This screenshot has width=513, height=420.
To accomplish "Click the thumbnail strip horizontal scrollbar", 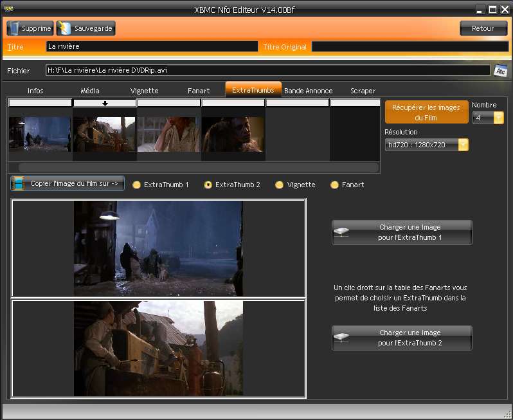I will (198, 168).
